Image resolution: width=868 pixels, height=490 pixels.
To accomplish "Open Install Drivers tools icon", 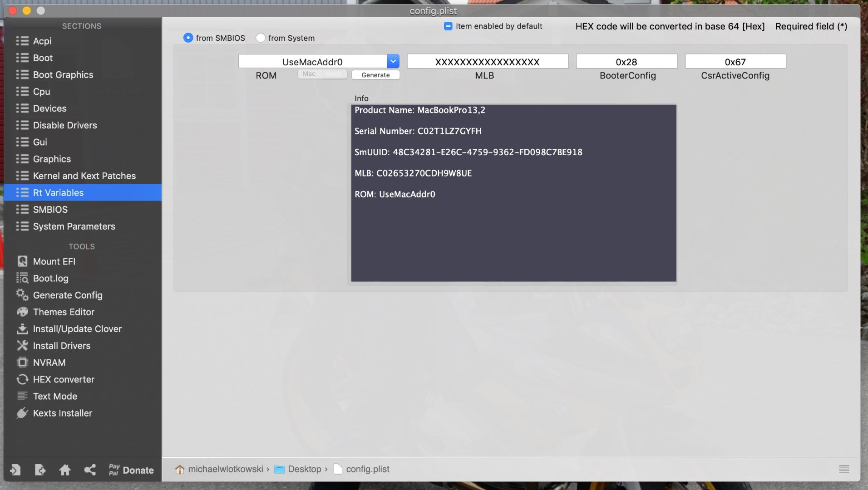I will pyautogui.click(x=22, y=345).
